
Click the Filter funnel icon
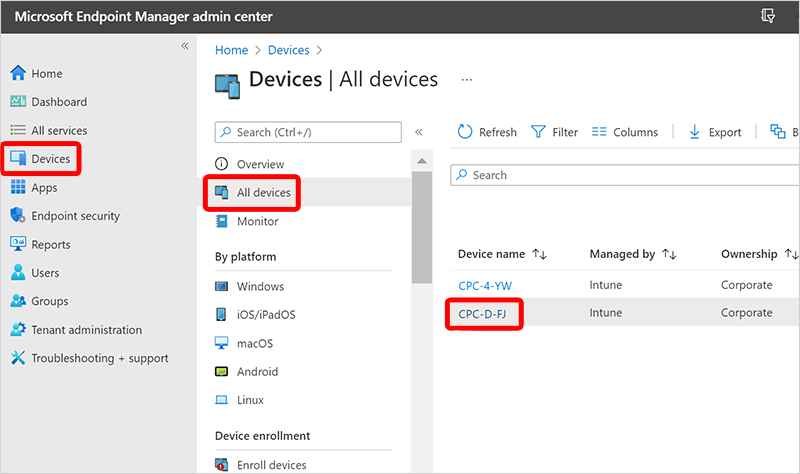538,132
